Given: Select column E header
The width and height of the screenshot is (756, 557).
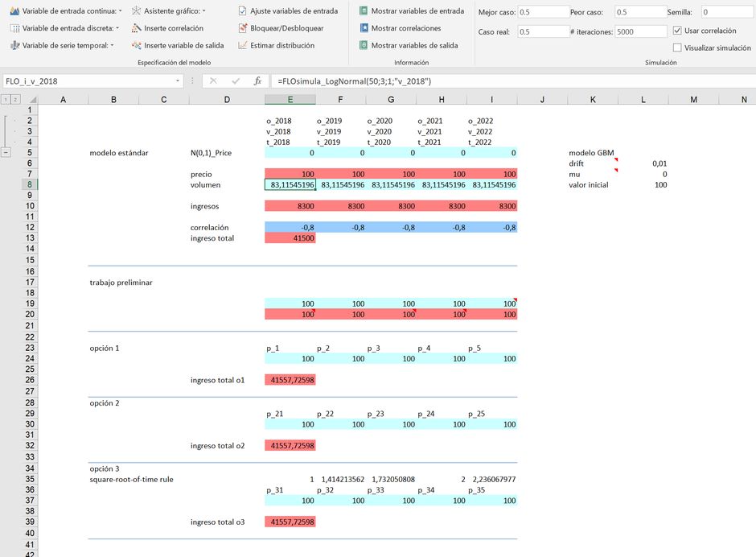Looking at the screenshot, I should click(x=290, y=100).
